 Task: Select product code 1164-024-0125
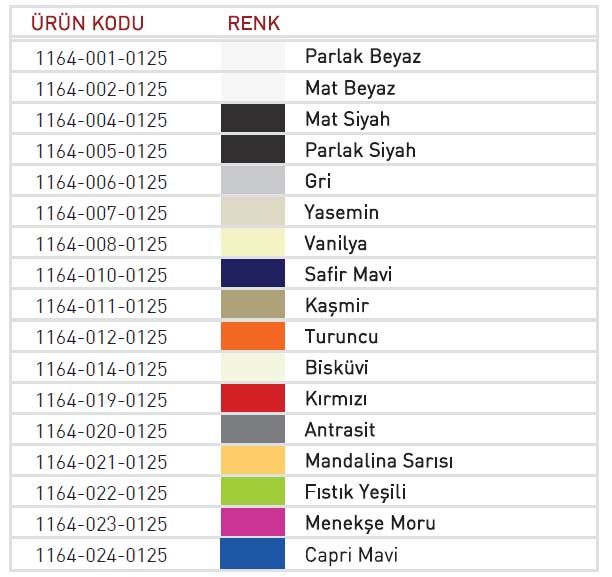[102, 554]
